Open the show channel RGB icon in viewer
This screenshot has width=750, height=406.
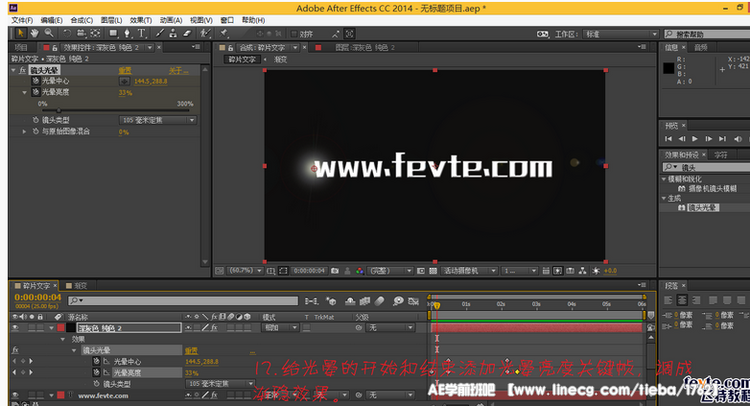[x=360, y=271]
